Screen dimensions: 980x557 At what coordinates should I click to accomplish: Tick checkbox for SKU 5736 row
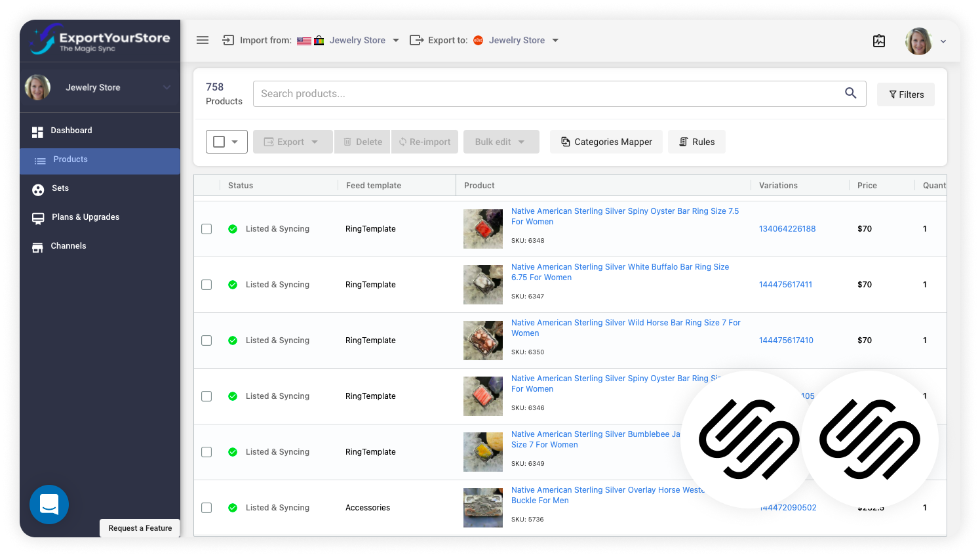point(206,508)
